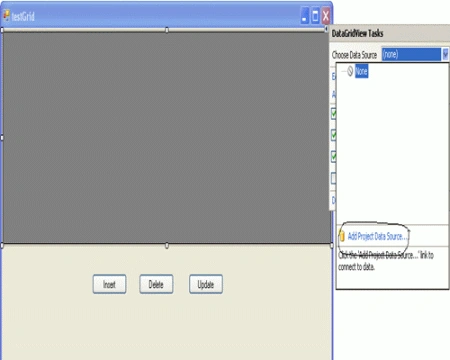
Task: Click the DataGridView smart tag arrow glyph
Action: pyautogui.click(x=326, y=29)
